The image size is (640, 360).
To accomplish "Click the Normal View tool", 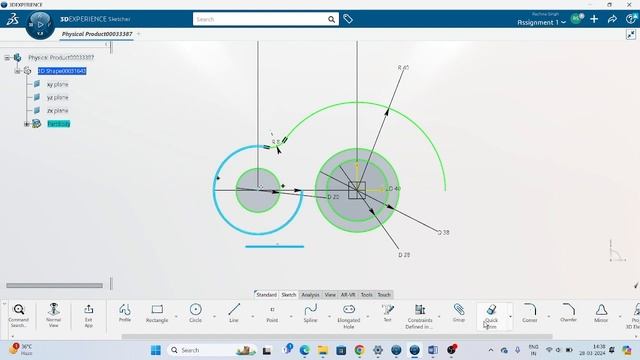I will click(x=53, y=315).
